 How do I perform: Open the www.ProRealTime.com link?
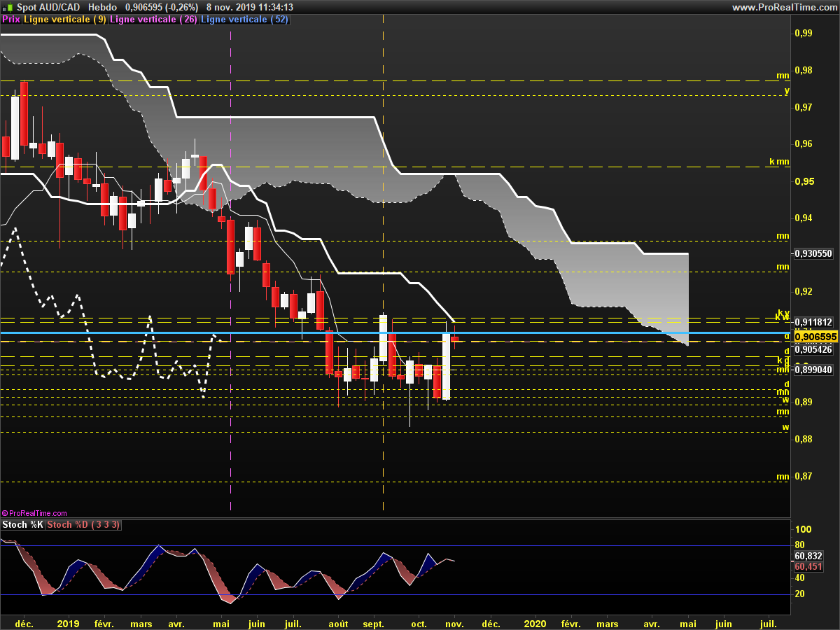pos(784,7)
